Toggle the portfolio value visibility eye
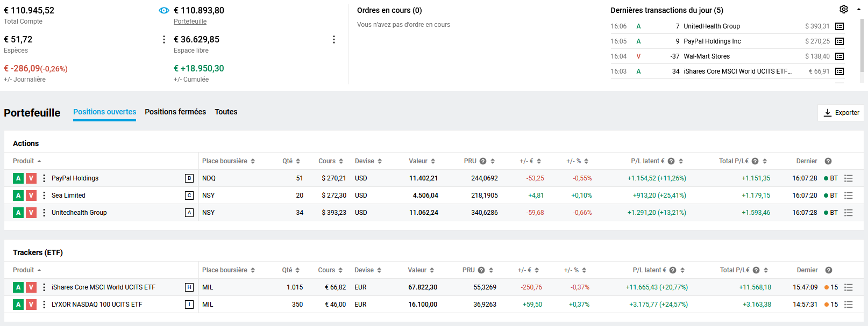868x326 pixels. pyautogui.click(x=164, y=11)
